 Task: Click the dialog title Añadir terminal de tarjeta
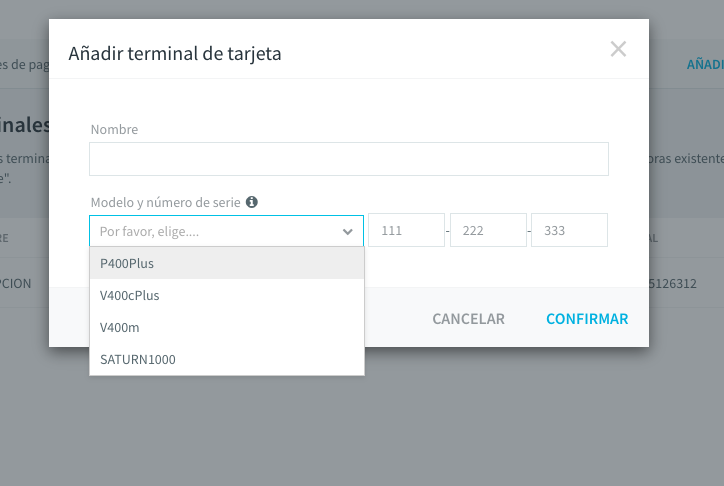175,54
